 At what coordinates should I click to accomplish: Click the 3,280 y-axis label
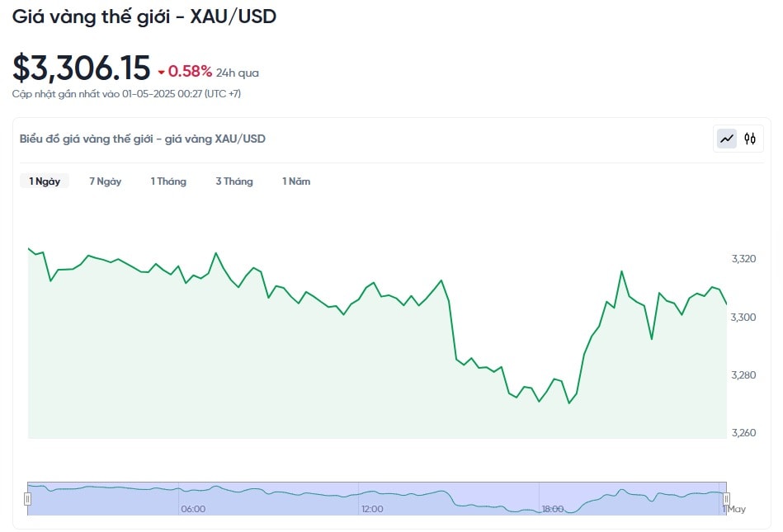click(x=743, y=374)
